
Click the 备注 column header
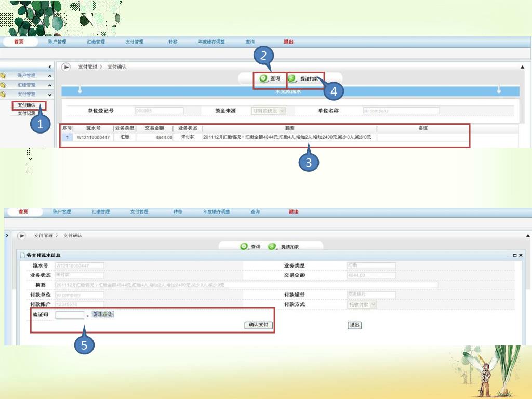[423, 128]
